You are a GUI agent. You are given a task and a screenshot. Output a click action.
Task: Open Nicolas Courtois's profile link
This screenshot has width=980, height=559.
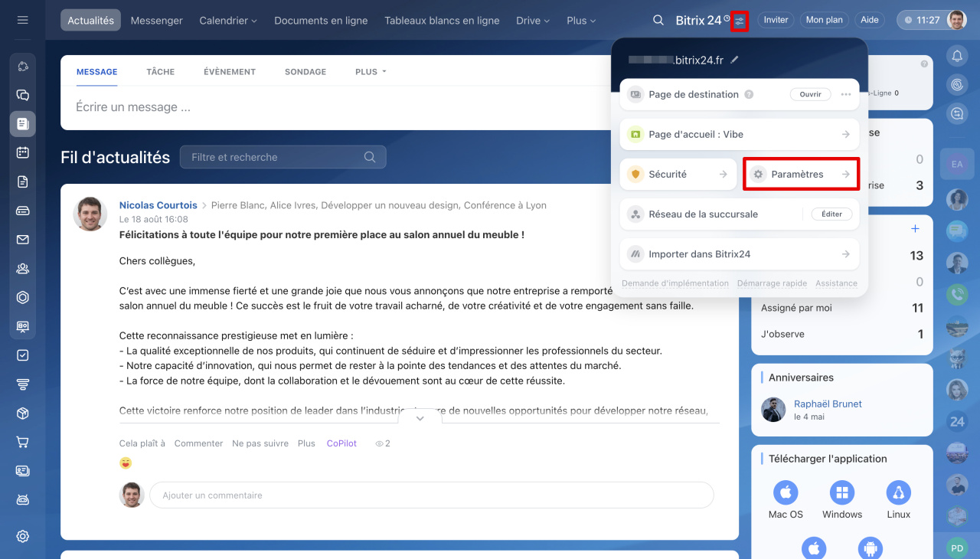coord(158,204)
